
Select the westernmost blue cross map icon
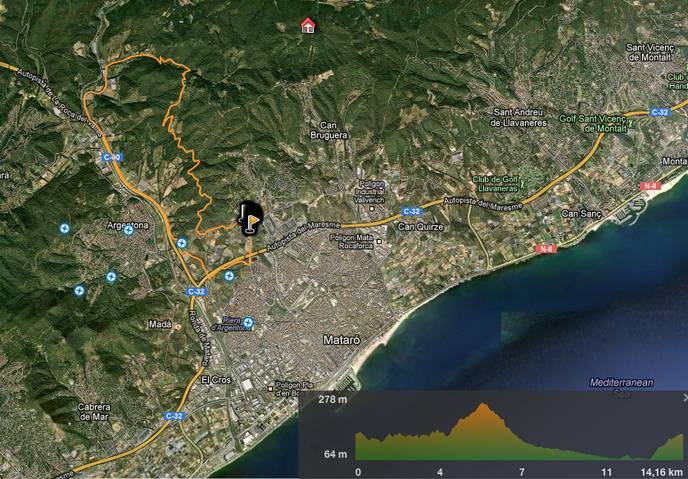[x=65, y=229]
